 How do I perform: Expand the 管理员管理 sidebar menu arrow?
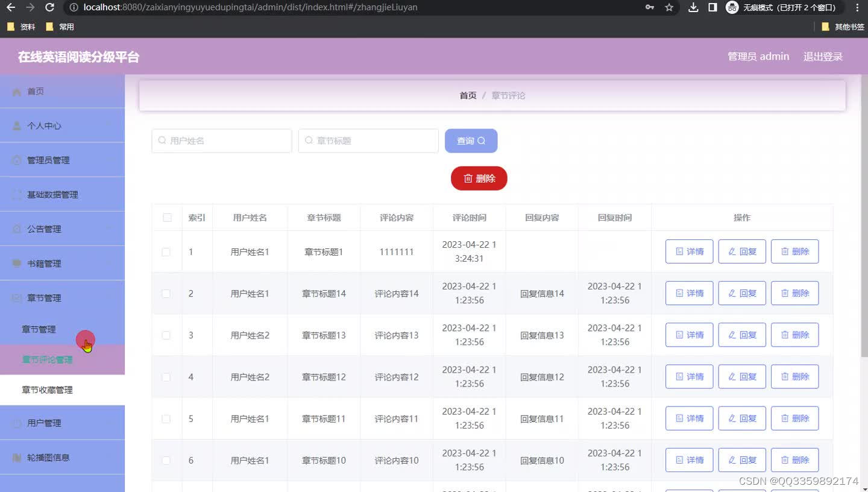(109, 160)
